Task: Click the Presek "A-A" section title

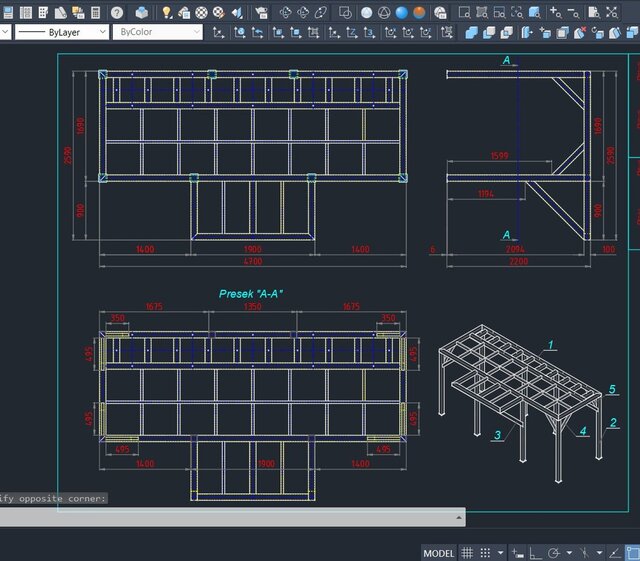Action: pos(251,294)
